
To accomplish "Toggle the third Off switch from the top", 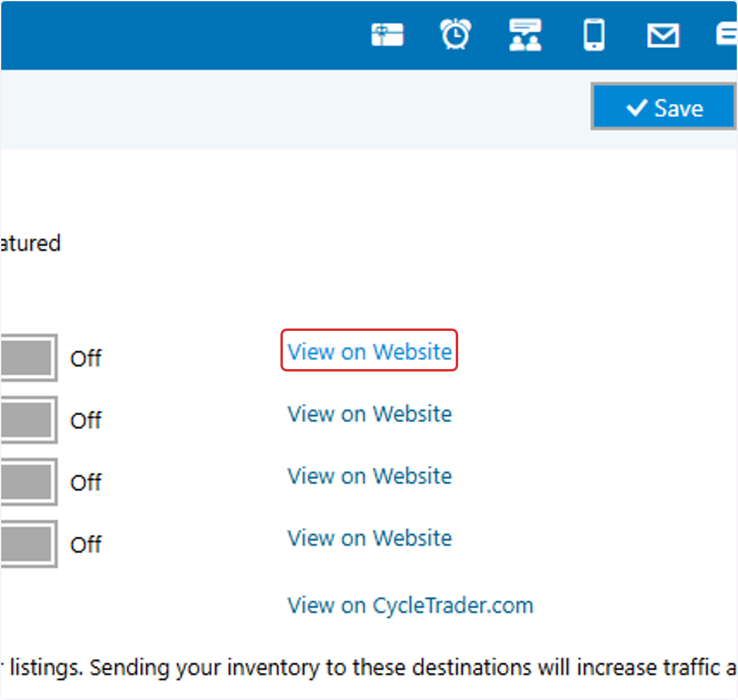I will click(x=28, y=482).
